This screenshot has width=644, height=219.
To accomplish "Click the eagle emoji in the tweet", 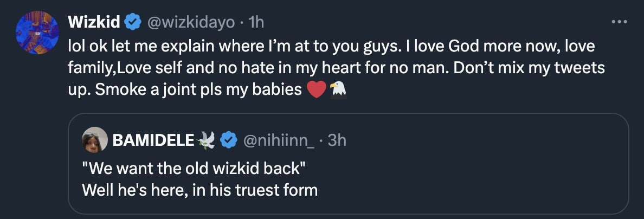I will 337,89.
